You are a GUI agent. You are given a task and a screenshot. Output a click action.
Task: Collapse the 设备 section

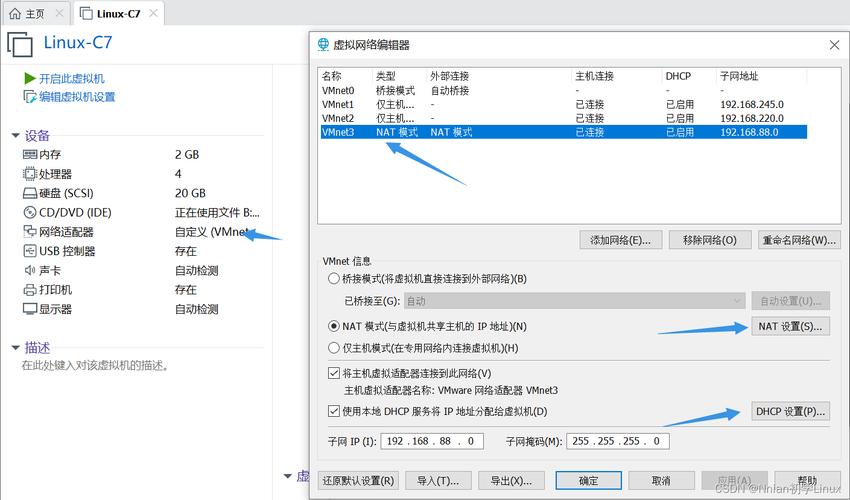coord(16,136)
